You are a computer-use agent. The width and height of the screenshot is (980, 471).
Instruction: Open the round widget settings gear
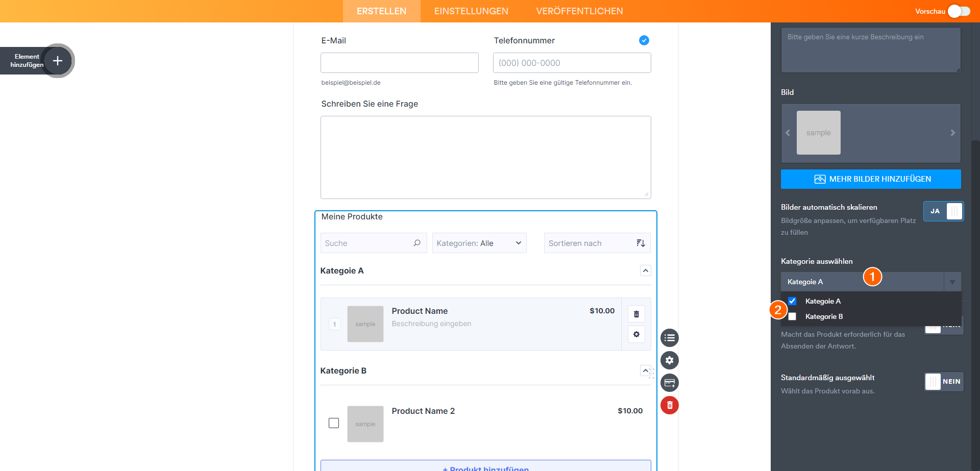coord(670,360)
